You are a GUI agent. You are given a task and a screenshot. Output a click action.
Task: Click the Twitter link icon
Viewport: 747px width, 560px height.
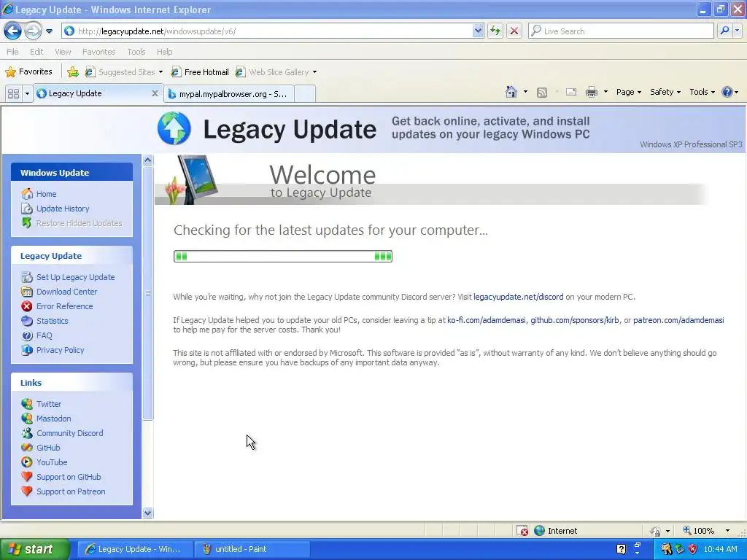coord(27,404)
